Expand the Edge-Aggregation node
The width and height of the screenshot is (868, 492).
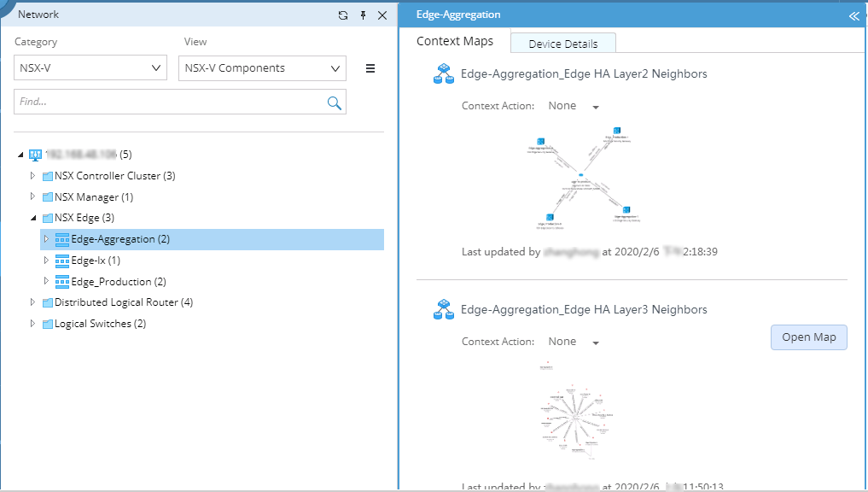pyautogui.click(x=46, y=239)
